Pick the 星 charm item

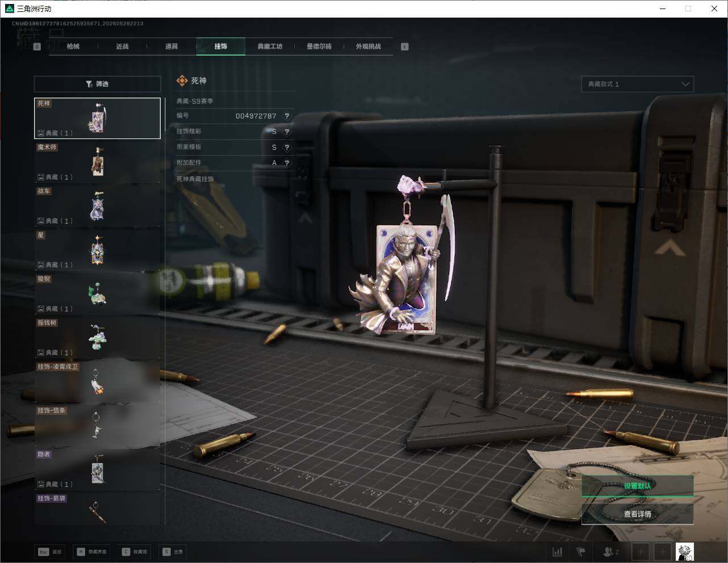97,250
